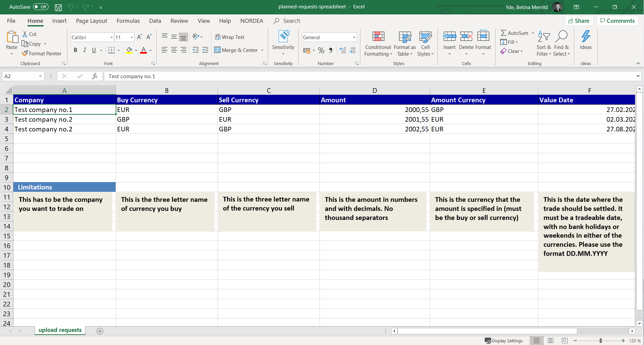644x345 pixels.
Task: Click the Share button
Action: tap(579, 21)
